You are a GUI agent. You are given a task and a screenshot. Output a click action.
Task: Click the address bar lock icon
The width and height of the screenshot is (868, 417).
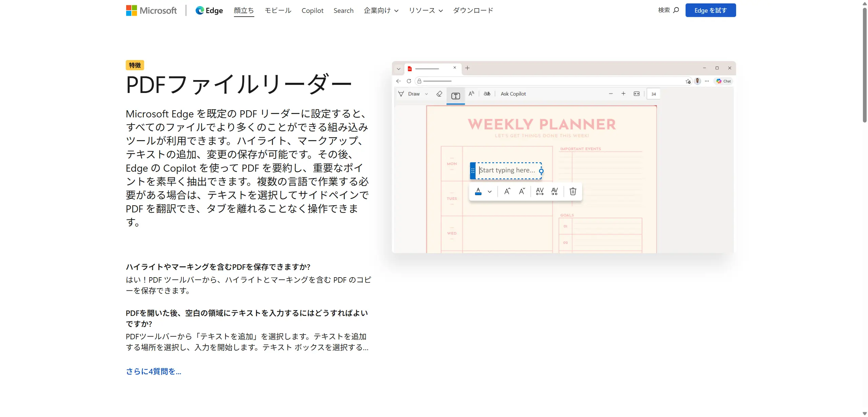(419, 81)
